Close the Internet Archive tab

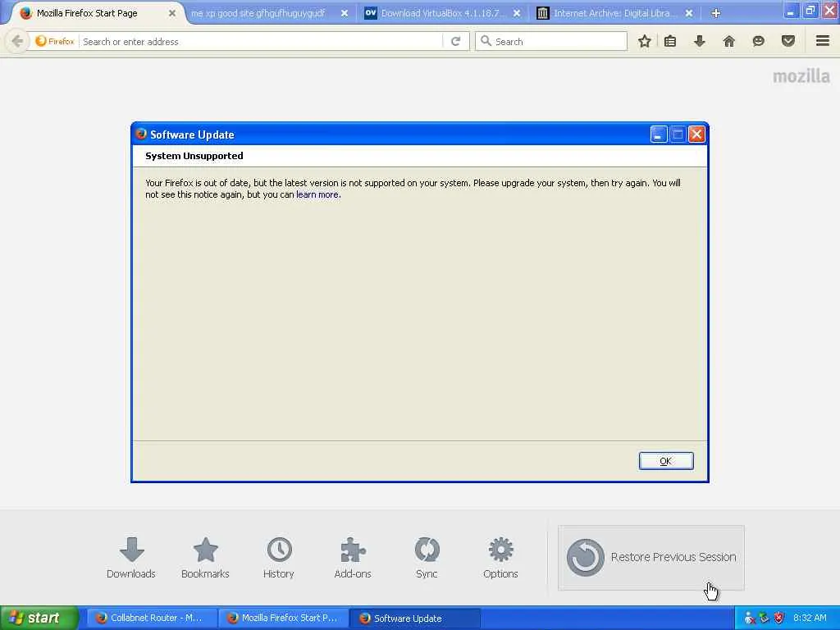click(689, 13)
